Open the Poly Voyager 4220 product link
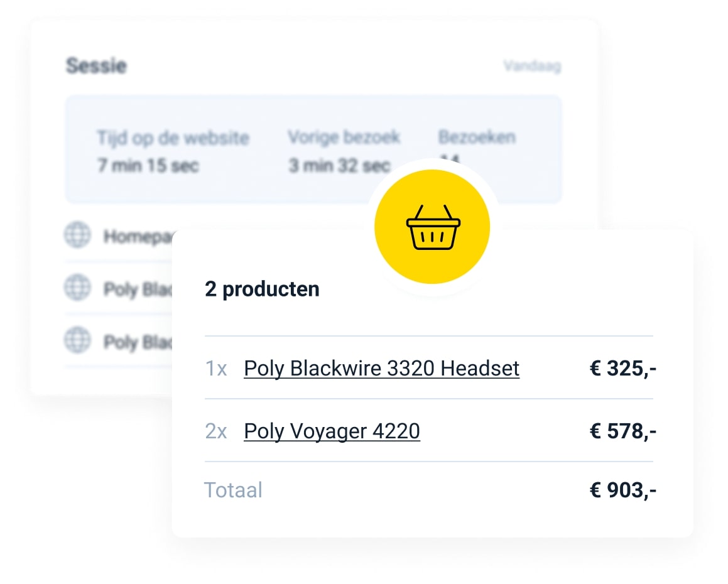Screen dimensions: 728x584 pyautogui.click(x=332, y=431)
